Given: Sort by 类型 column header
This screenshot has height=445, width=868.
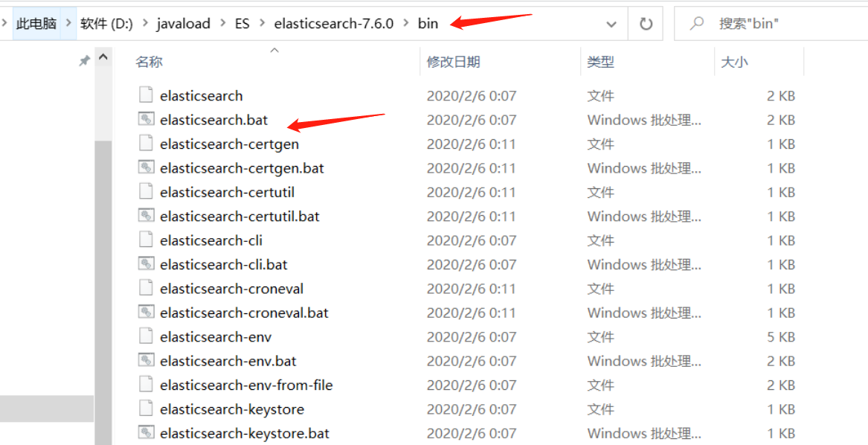Looking at the screenshot, I should tap(601, 62).
